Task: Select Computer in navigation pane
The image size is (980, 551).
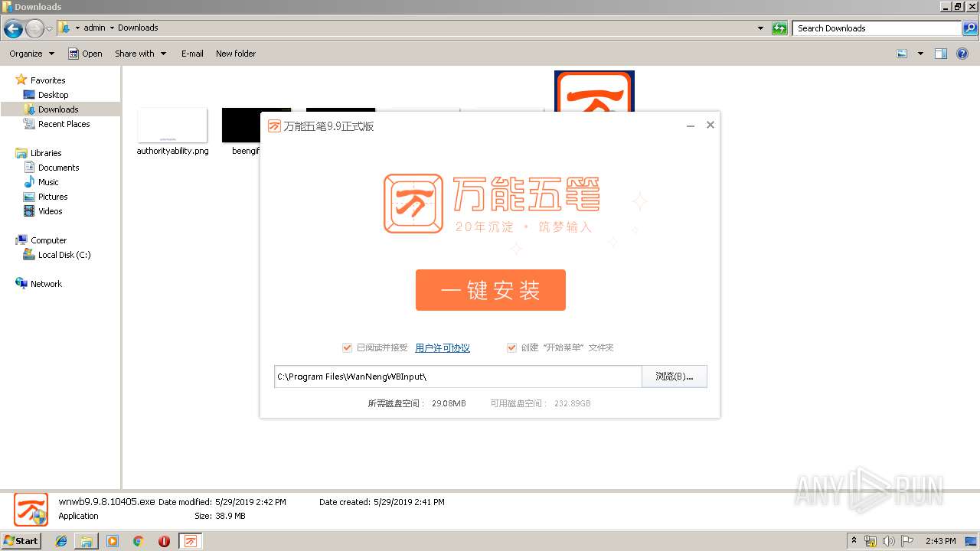Action: (x=48, y=240)
